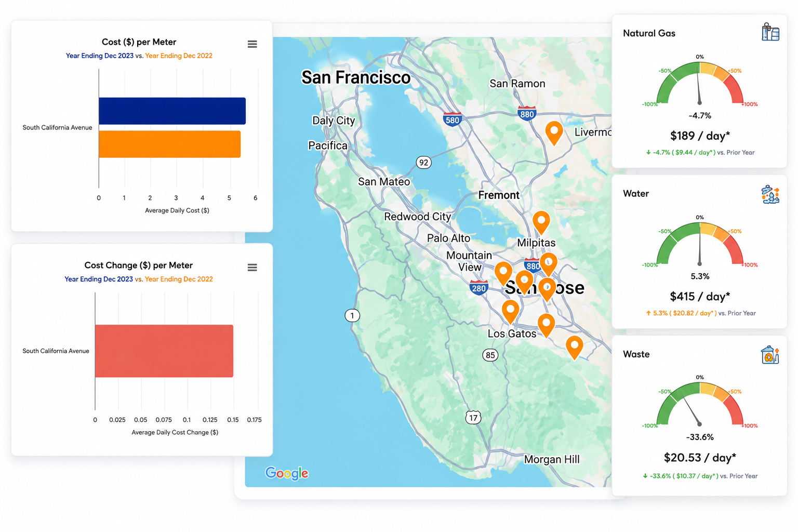This screenshot has height=532, width=798.
Task: Click the Waste gauge dial
Action: [700, 404]
